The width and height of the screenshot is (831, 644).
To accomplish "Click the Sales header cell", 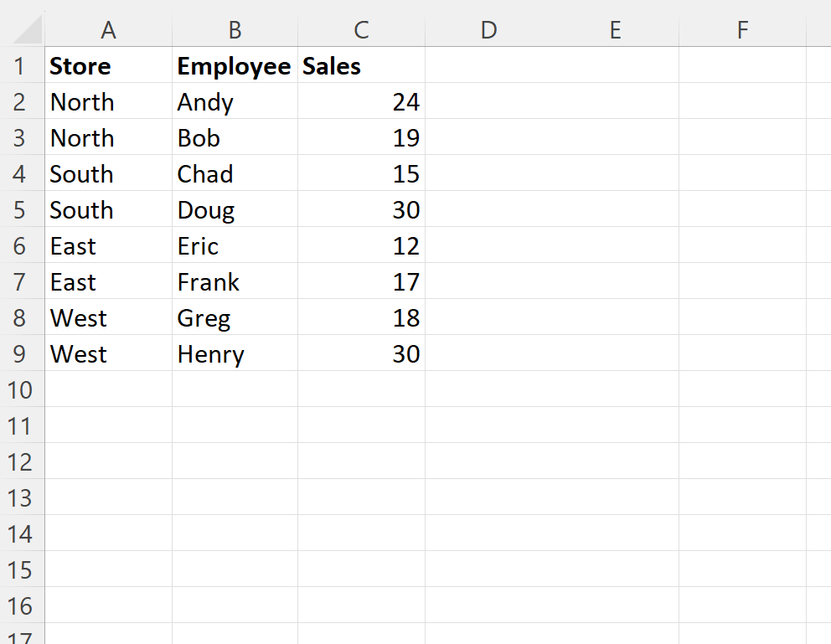I will 361,65.
